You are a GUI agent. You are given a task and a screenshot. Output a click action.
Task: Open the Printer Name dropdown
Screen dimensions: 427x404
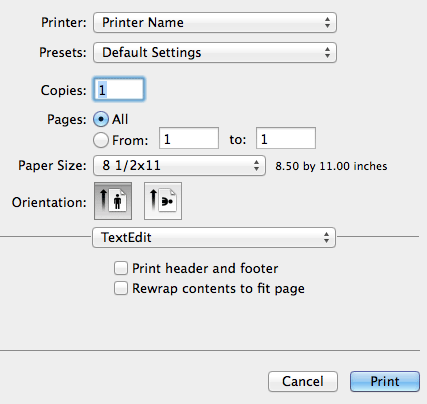click(x=215, y=23)
